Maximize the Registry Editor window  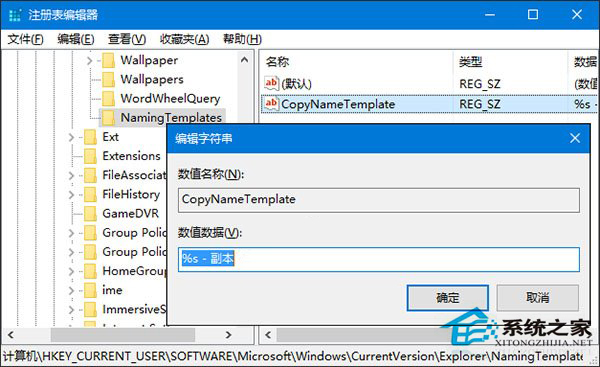coord(533,15)
